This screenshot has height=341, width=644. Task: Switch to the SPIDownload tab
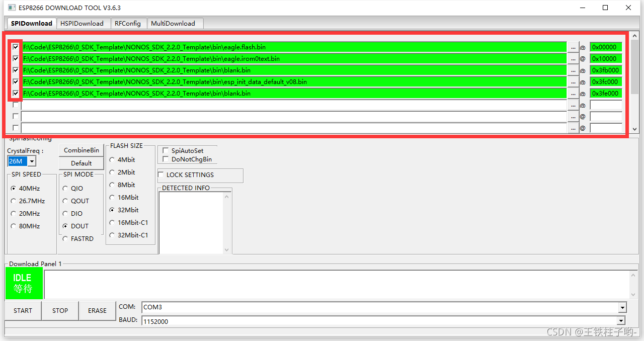pos(31,23)
